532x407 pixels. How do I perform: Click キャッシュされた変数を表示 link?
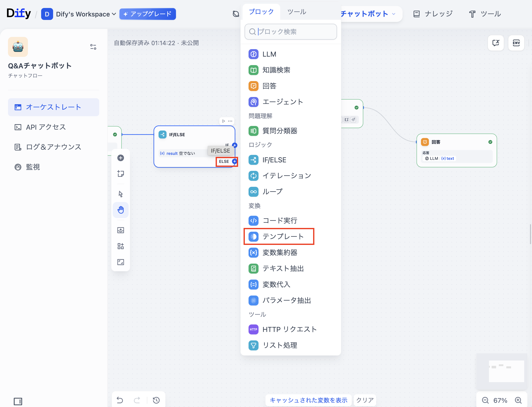(x=308, y=400)
